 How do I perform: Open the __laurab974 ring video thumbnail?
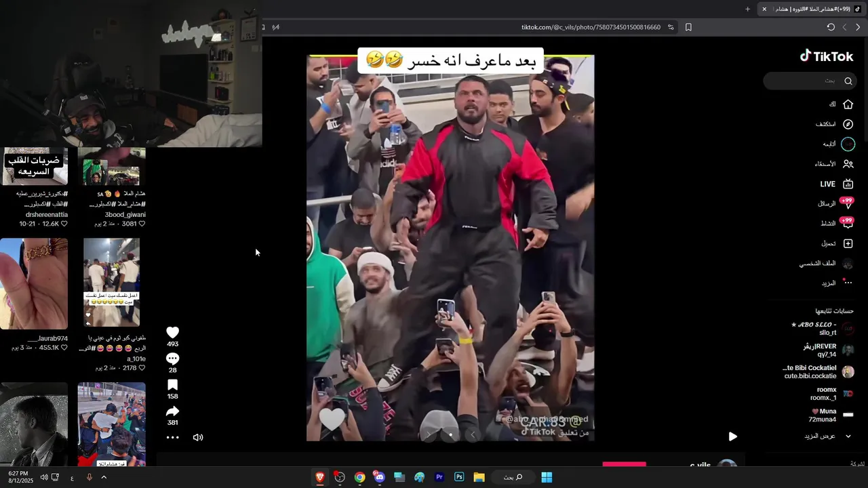click(34, 283)
